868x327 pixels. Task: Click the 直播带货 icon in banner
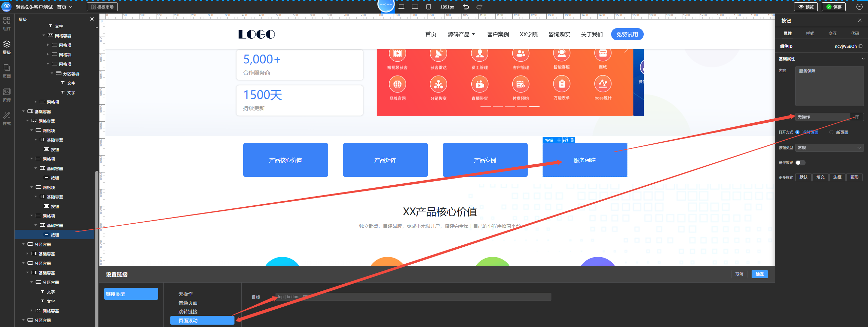[480, 84]
